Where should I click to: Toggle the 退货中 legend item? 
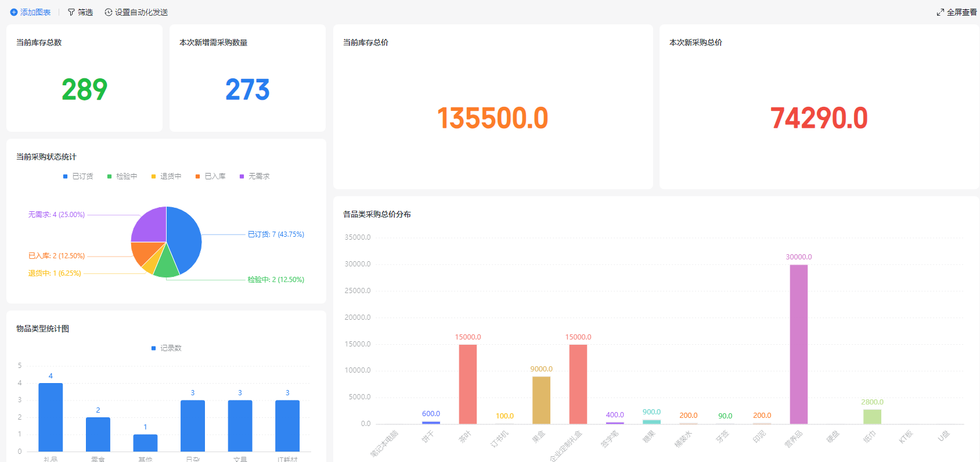coord(166,176)
